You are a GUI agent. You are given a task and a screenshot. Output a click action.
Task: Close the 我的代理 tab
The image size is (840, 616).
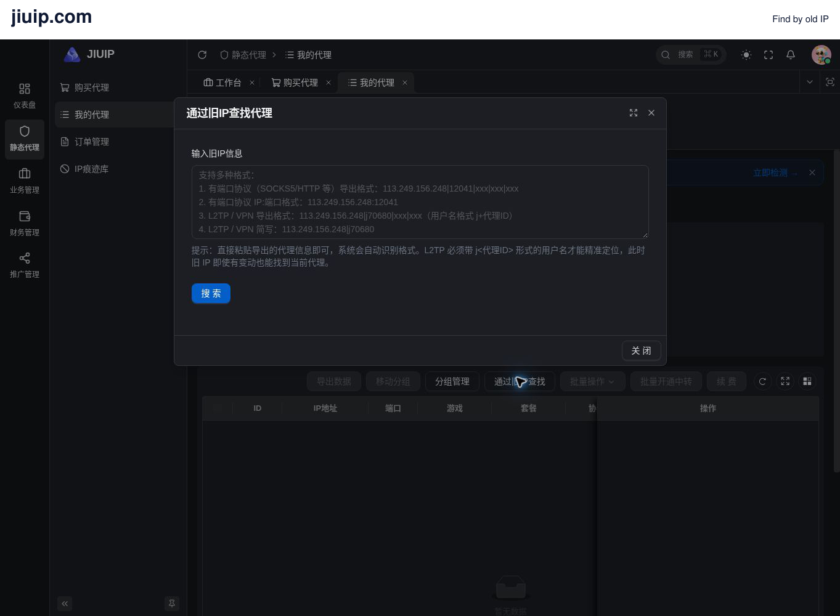coord(405,83)
